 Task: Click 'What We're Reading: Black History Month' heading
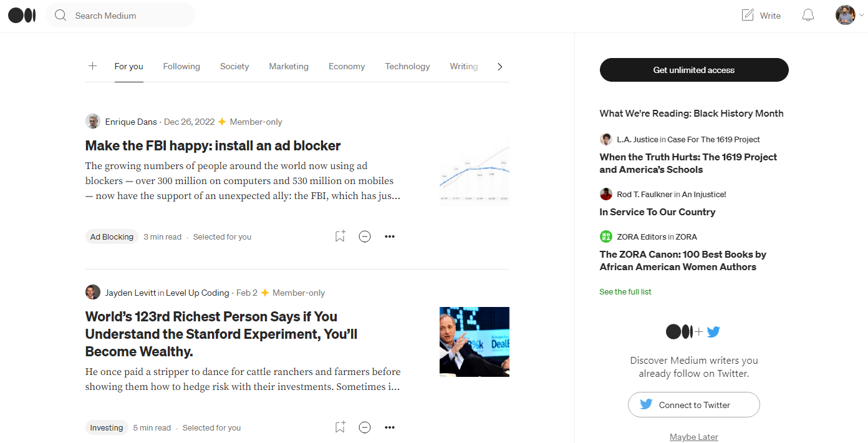click(x=692, y=113)
